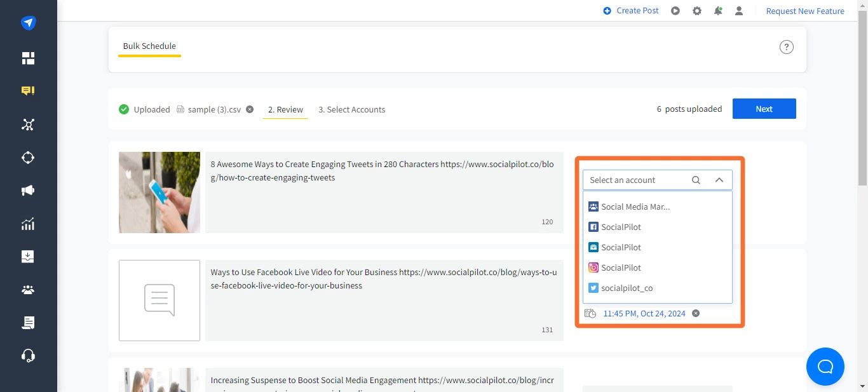Click sample (3).csv file name

point(214,109)
